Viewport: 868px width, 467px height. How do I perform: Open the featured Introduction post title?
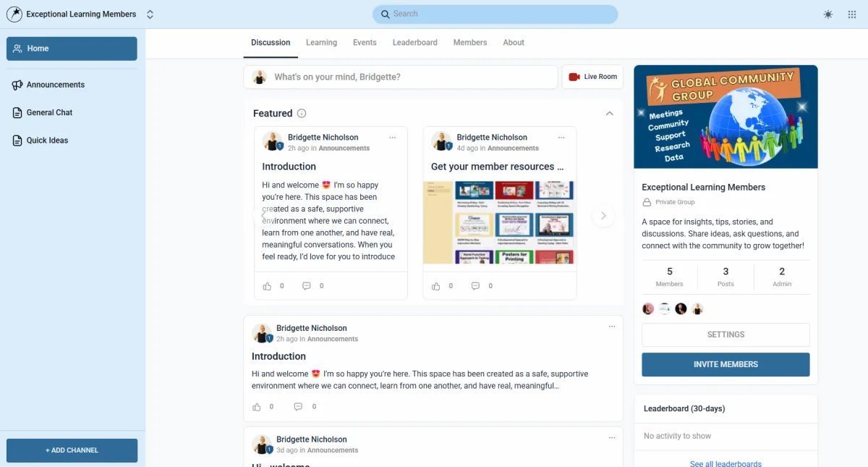pos(289,167)
